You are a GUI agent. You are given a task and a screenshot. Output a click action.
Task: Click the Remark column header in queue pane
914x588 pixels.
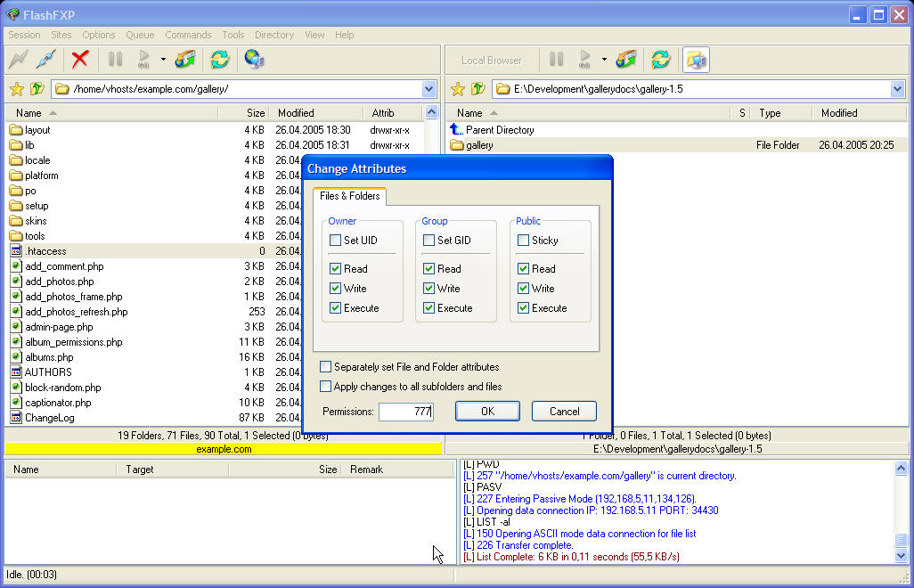pos(397,470)
